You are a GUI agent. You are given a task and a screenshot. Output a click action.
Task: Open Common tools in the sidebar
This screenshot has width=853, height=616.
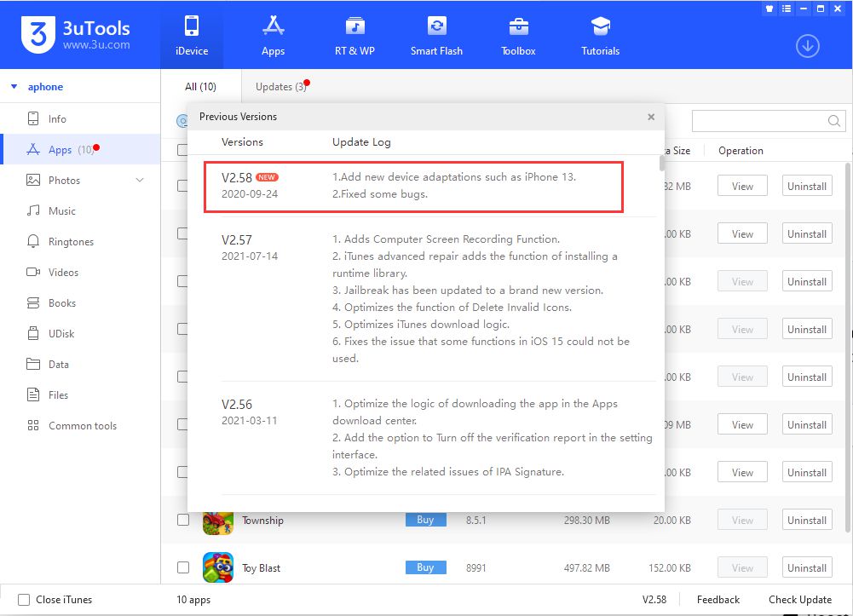point(80,426)
